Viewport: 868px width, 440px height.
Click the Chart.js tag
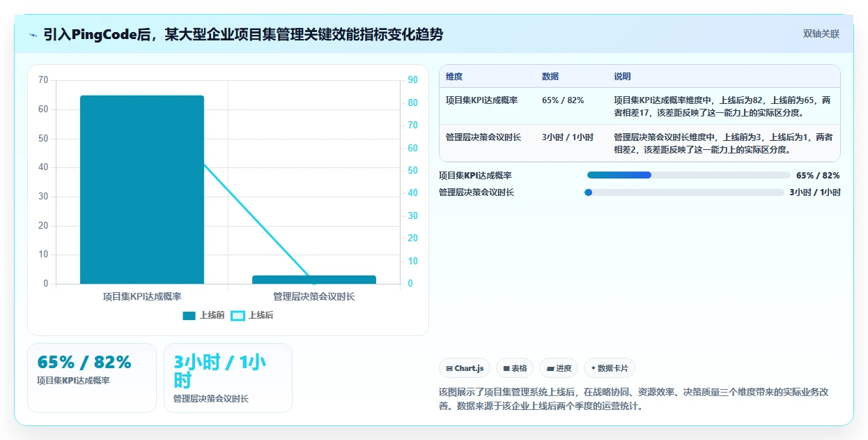(x=465, y=368)
